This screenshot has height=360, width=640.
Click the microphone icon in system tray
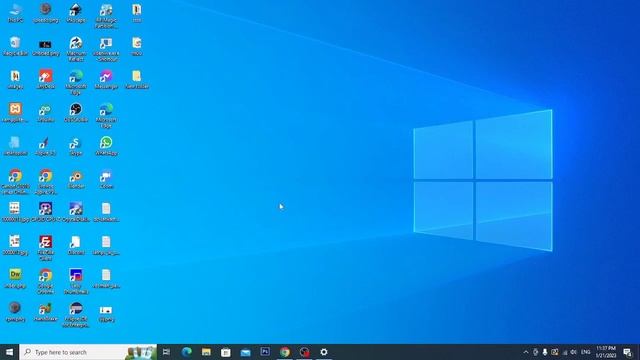(x=544, y=352)
